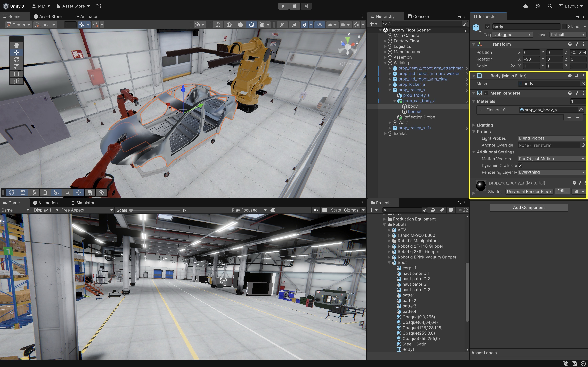Select the Rotate tool in Scene overlay
The image size is (588, 367).
pyautogui.click(x=16, y=59)
